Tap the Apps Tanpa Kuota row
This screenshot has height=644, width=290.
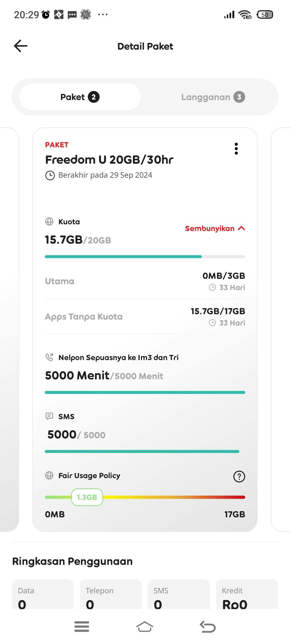[145, 317]
